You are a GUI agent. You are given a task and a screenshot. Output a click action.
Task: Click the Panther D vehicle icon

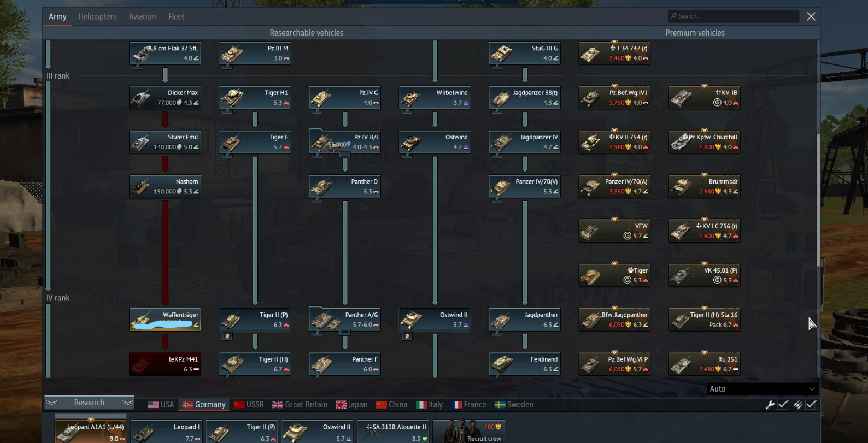pyautogui.click(x=345, y=186)
